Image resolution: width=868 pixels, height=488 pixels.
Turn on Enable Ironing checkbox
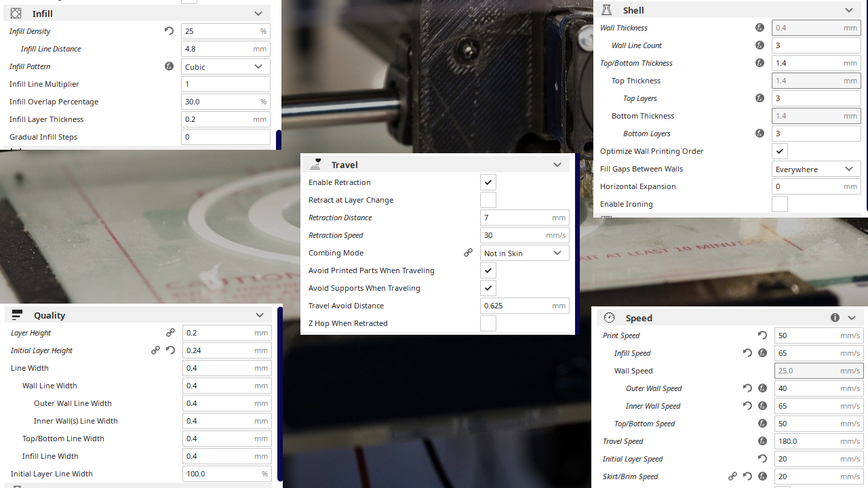(780, 204)
